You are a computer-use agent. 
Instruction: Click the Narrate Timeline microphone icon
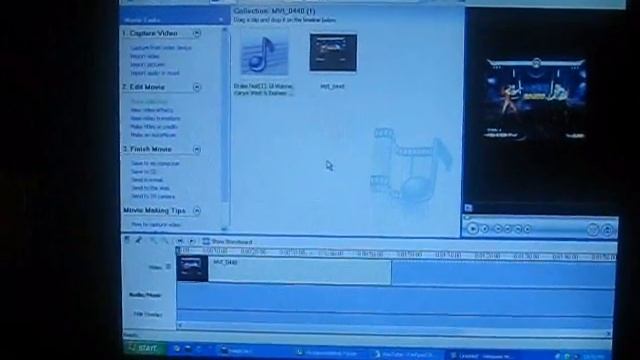click(x=139, y=240)
